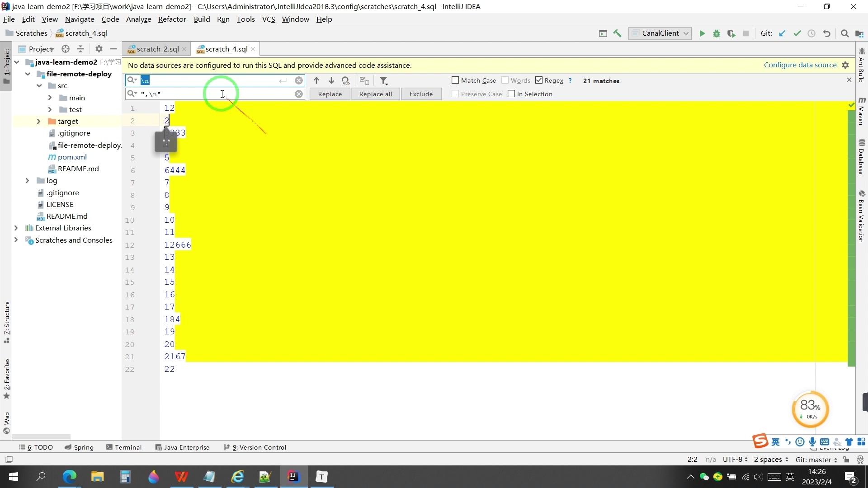Collapse the src folder

coord(39,85)
